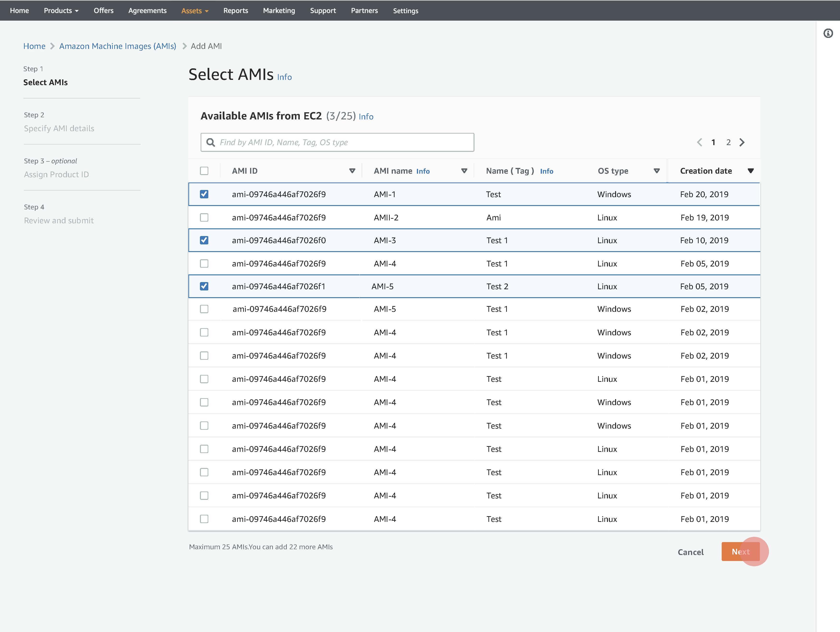Image resolution: width=840 pixels, height=632 pixels.
Task: Click the OS type column sort arrow
Action: pos(657,171)
